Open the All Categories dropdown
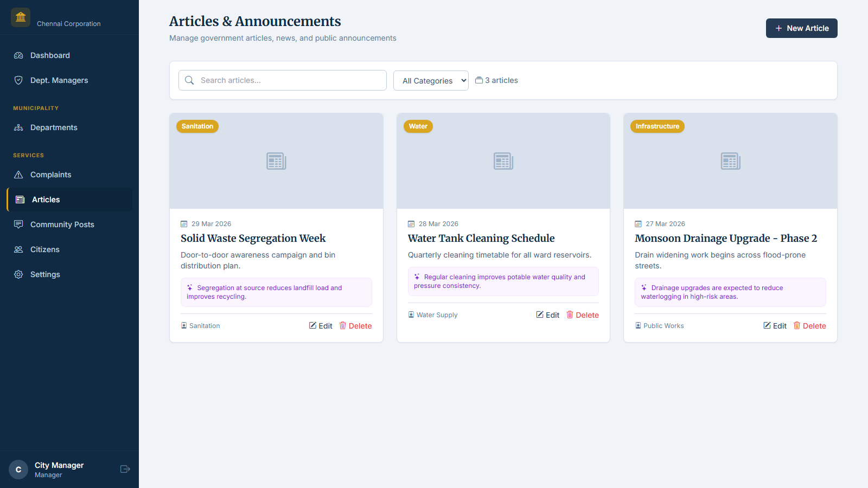 430,80
